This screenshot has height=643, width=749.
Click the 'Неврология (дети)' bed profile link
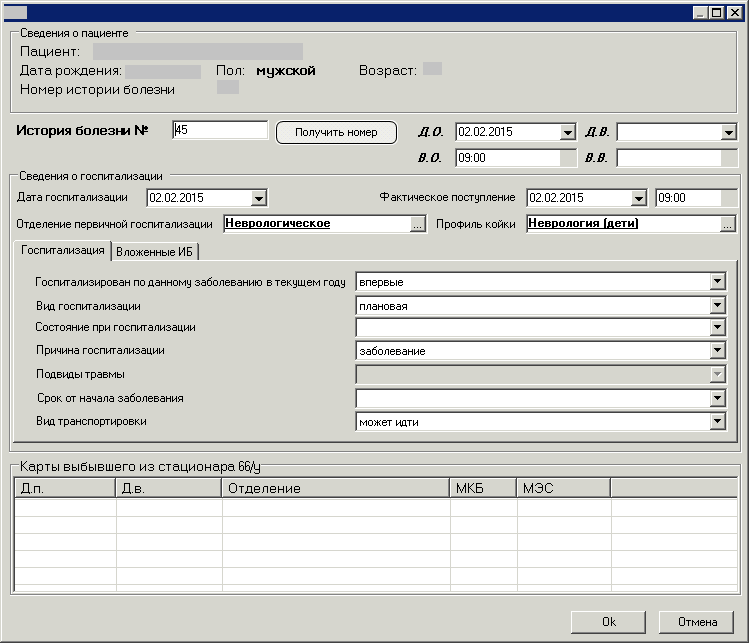point(583,223)
